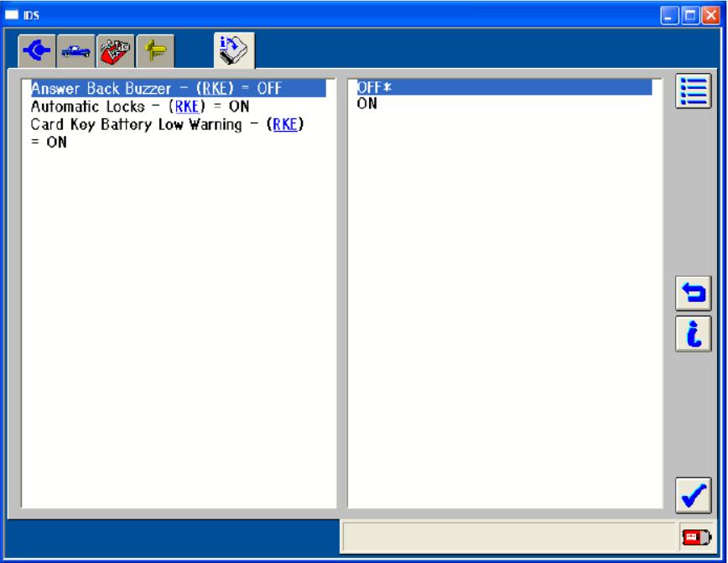Select the Automatic Locks parameter
The height and width of the screenshot is (563, 728).
coord(92,107)
